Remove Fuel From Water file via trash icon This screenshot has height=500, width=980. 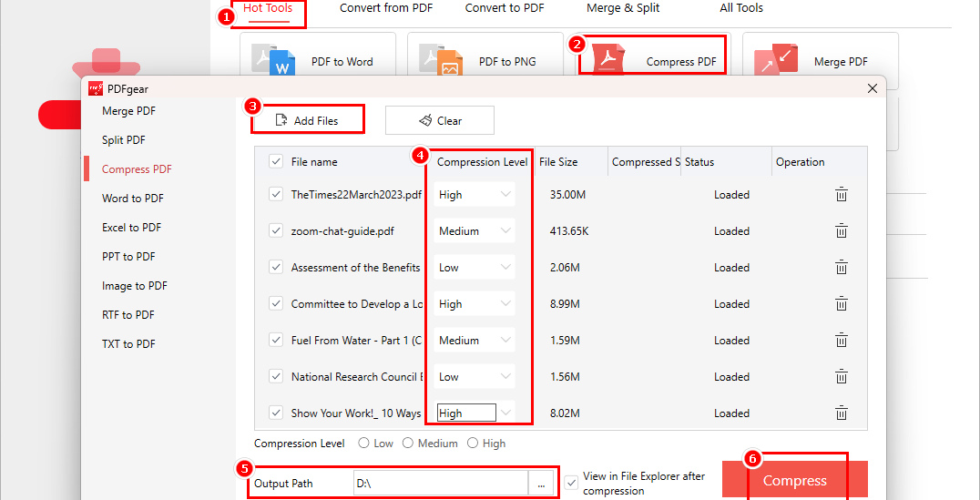(x=842, y=340)
